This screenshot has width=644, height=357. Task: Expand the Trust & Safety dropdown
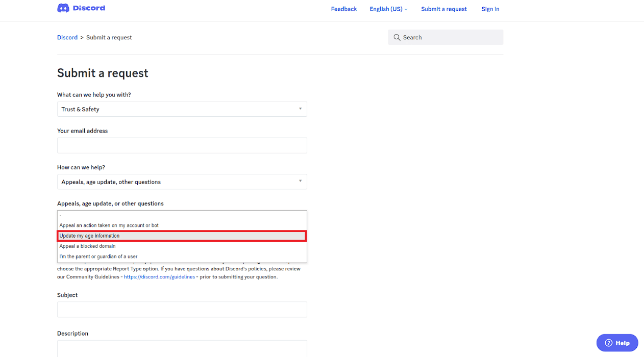click(x=182, y=109)
